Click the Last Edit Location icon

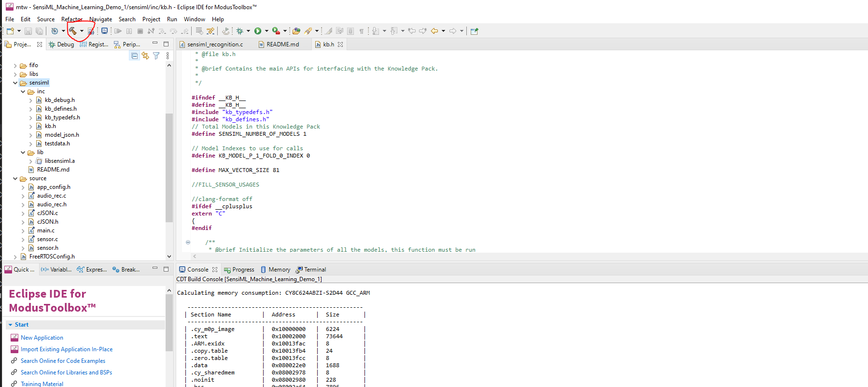[x=412, y=31]
